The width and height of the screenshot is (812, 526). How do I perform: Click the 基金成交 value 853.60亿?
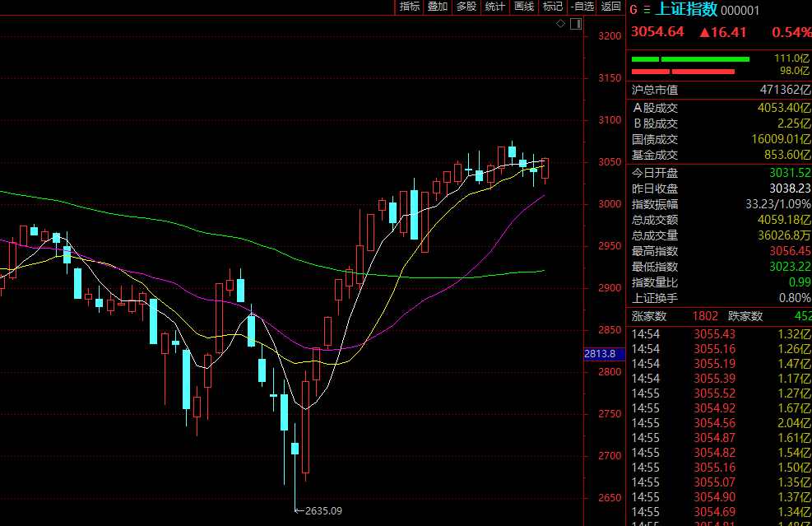(787, 155)
